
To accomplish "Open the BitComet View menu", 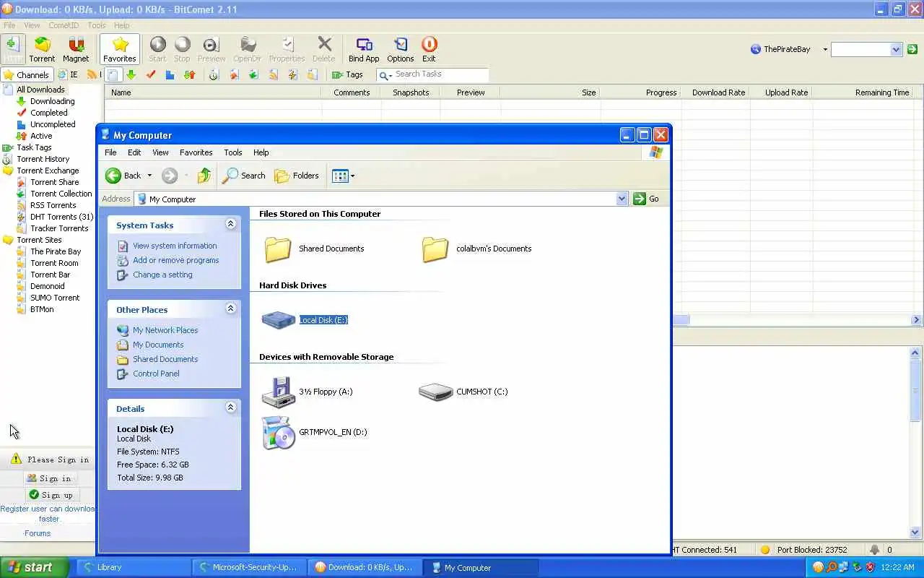I will (x=32, y=25).
